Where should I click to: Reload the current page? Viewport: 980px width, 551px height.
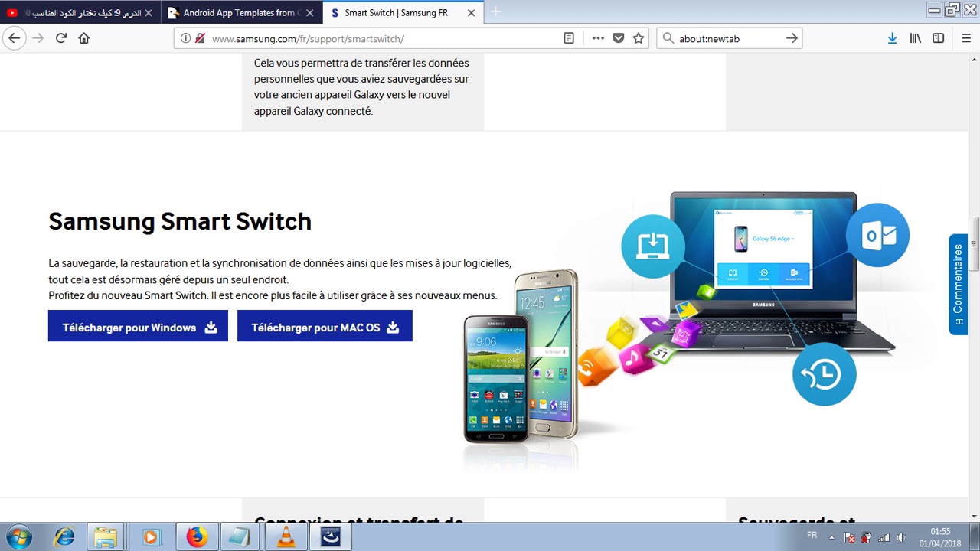[x=61, y=38]
